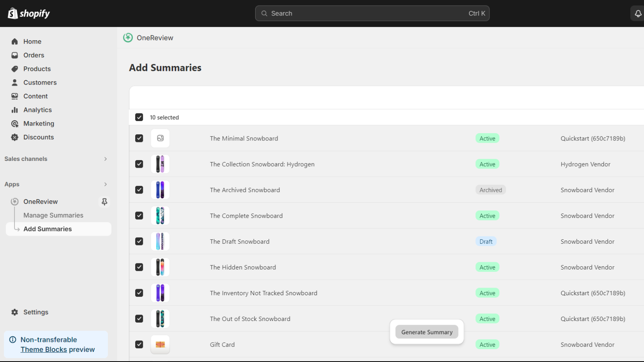Expand the Apps section chevron
Image resolution: width=644 pixels, height=362 pixels.
[x=105, y=184]
